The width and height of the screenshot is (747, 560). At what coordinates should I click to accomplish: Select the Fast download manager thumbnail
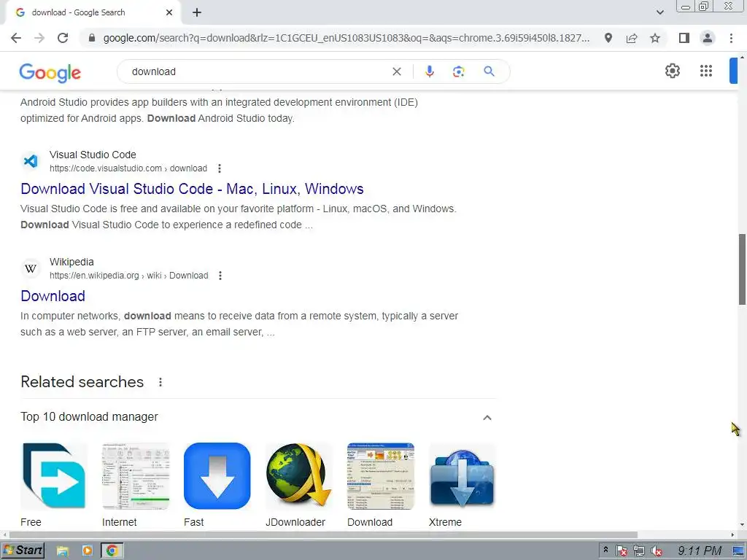click(217, 475)
